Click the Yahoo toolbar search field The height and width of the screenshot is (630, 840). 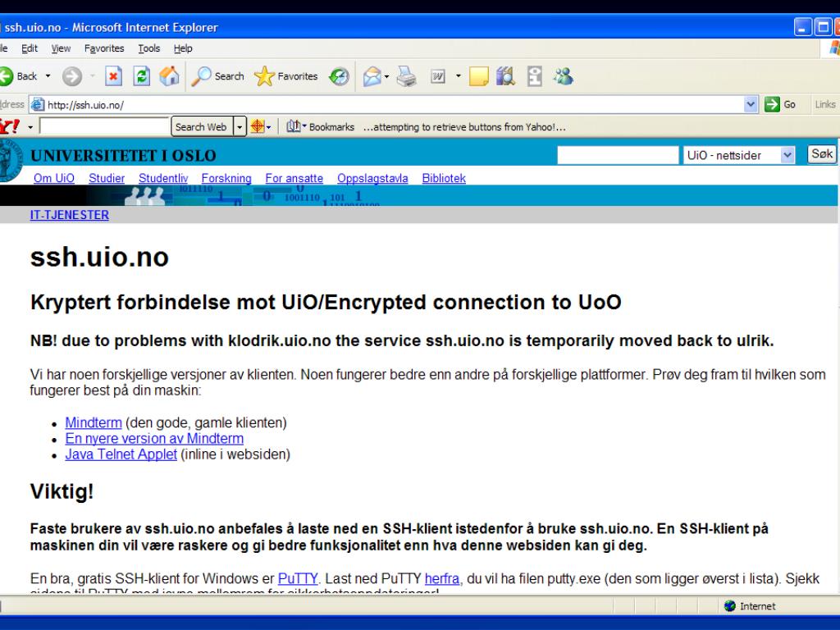coord(104,127)
